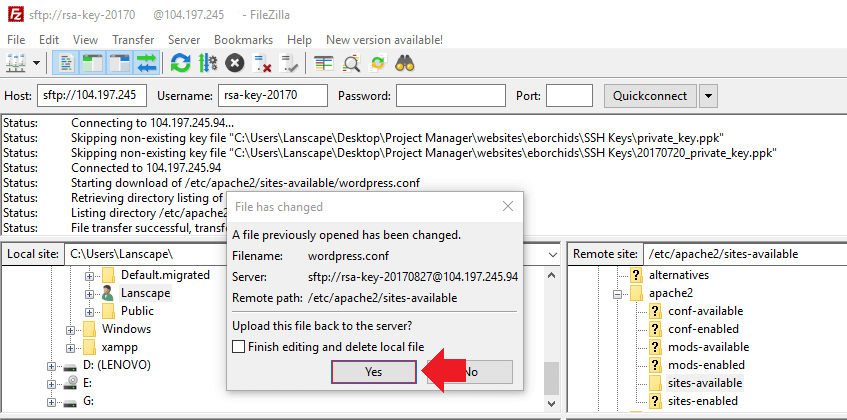Search for files recursively with binoculars
The image size is (847, 420).
coord(405,63)
